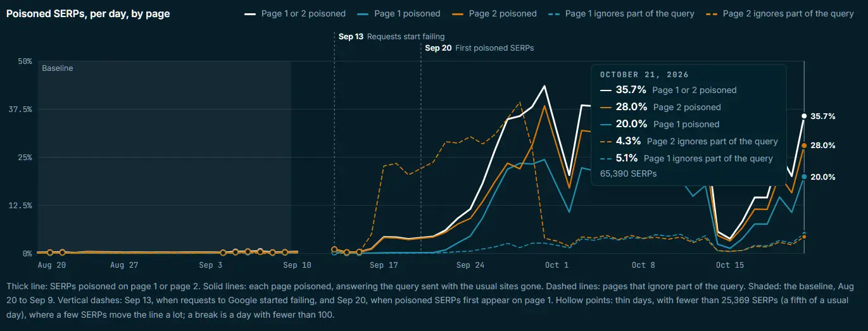Click tooltip row '28.0% Page 2 poisoned'

coord(660,107)
